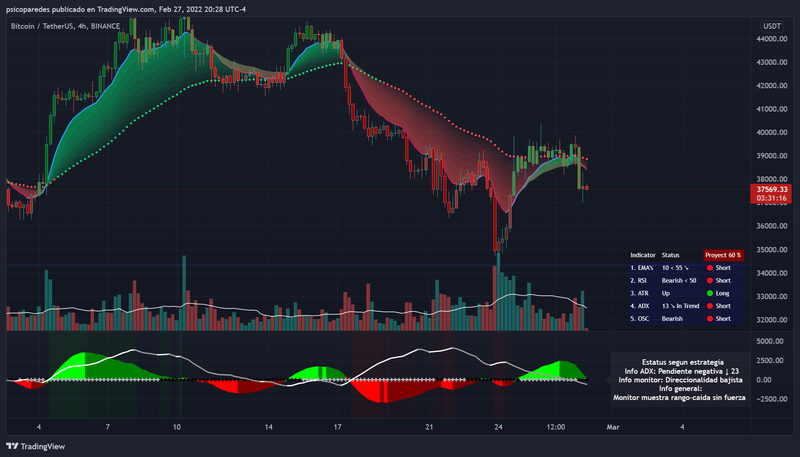Select the Indicator column header
This screenshot has height=457, width=800.
643,255
